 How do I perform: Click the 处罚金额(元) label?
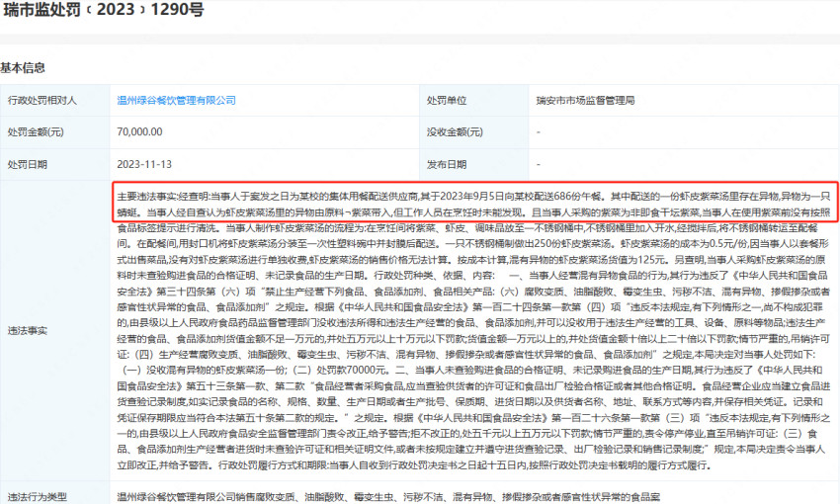click(x=35, y=132)
